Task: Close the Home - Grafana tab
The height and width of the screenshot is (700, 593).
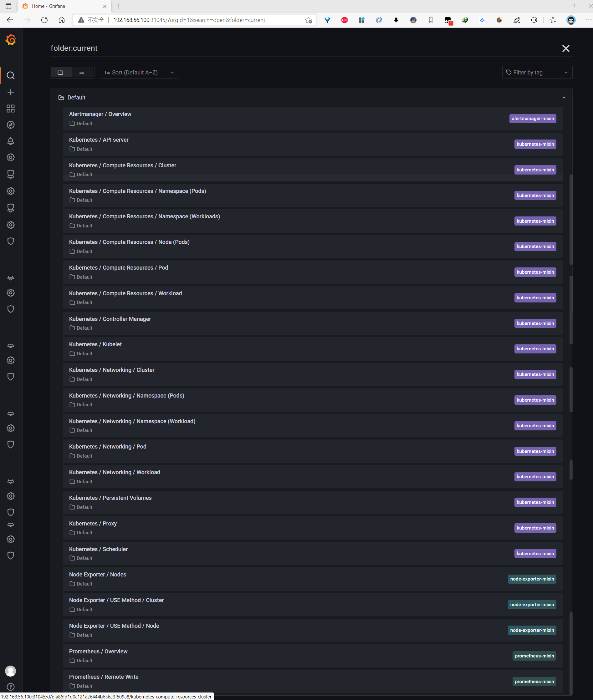Action: pos(105,6)
